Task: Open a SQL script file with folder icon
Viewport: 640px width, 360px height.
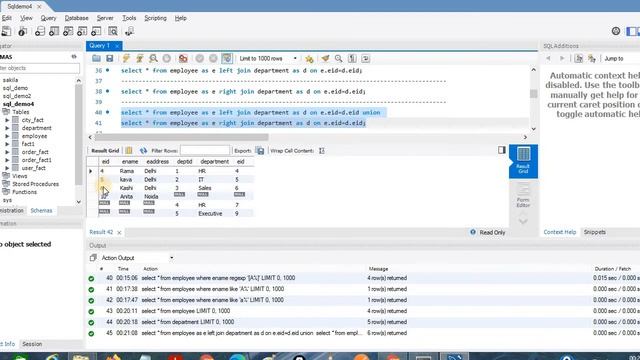Action: [x=96, y=58]
